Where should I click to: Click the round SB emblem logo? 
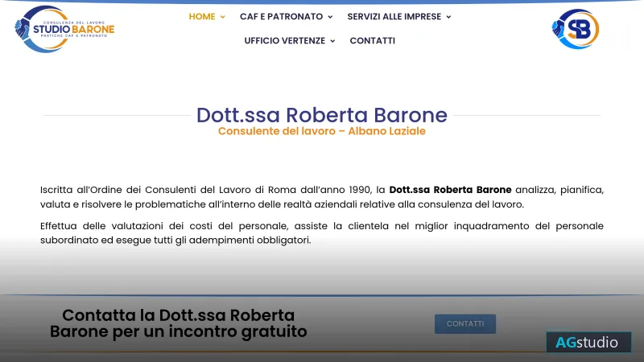[575, 29]
